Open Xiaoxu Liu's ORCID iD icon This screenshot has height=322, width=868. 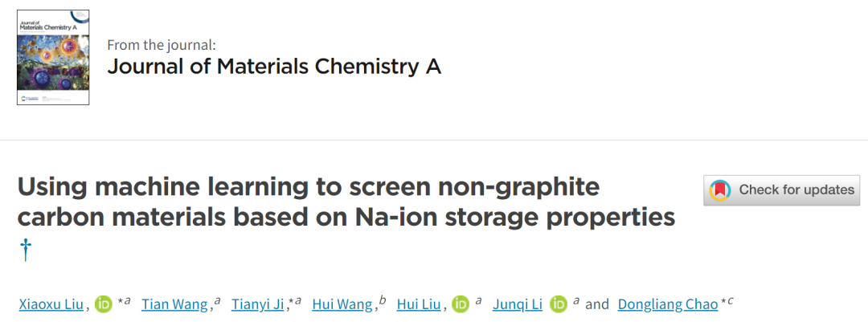click(x=104, y=304)
